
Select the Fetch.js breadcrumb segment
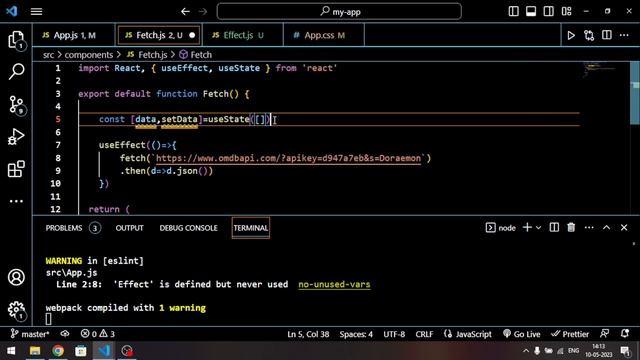coord(147,55)
